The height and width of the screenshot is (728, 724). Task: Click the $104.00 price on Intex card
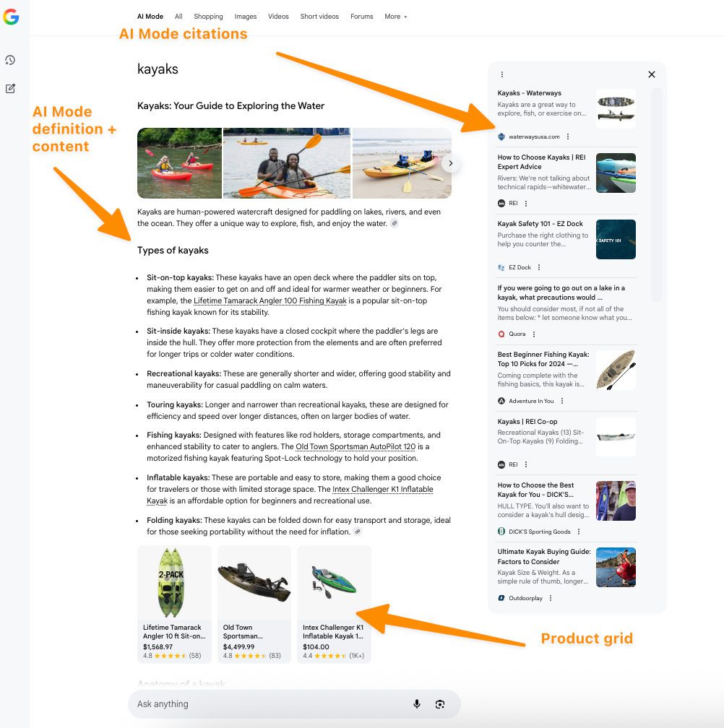316,647
